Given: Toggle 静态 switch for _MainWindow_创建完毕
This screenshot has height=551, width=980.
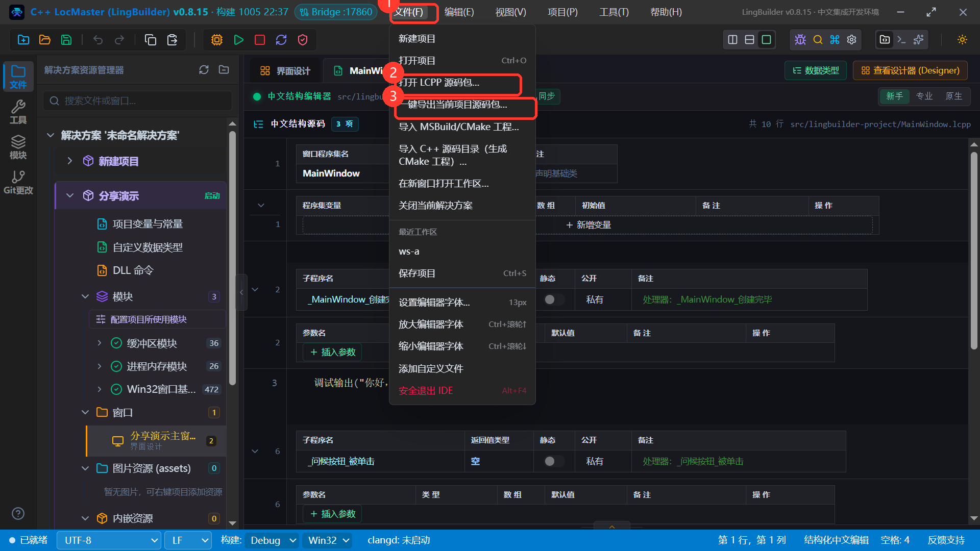Looking at the screenshot, I should [554, 299].
